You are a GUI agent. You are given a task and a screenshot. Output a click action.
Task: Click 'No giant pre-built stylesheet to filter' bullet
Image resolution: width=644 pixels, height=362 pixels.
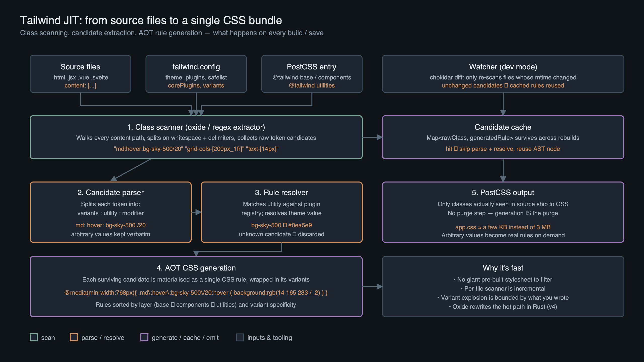(x=503, y=280)
